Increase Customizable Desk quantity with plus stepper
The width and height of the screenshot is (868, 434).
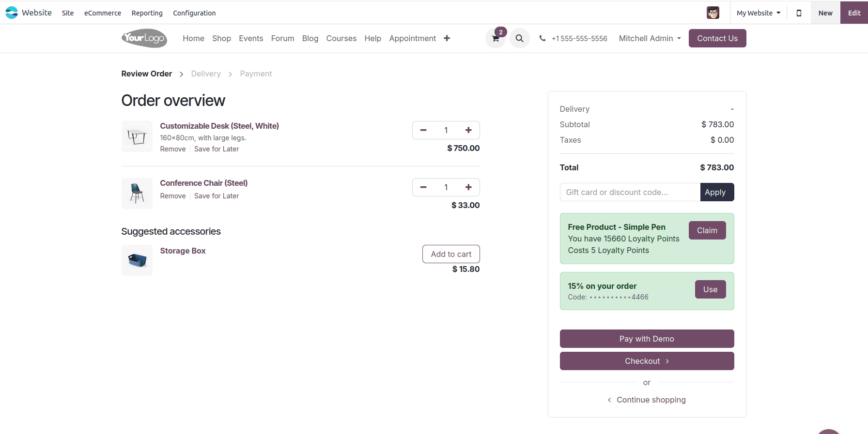click(x=468, y=130)
